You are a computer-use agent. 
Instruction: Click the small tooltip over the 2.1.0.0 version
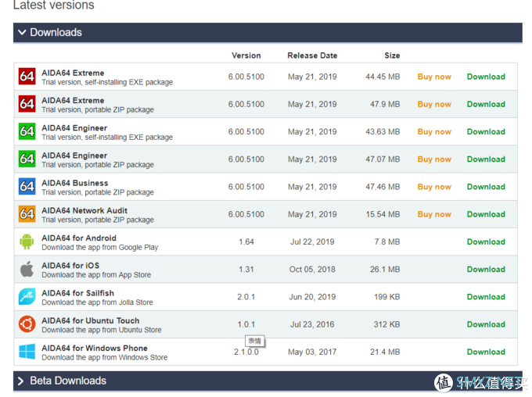(x=255, y=341)
